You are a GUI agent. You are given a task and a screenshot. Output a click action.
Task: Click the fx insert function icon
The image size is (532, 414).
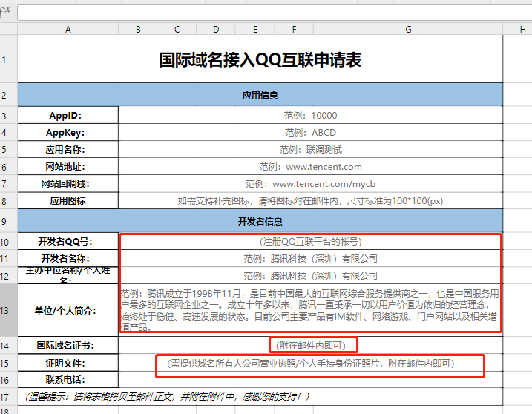[4, 11]
